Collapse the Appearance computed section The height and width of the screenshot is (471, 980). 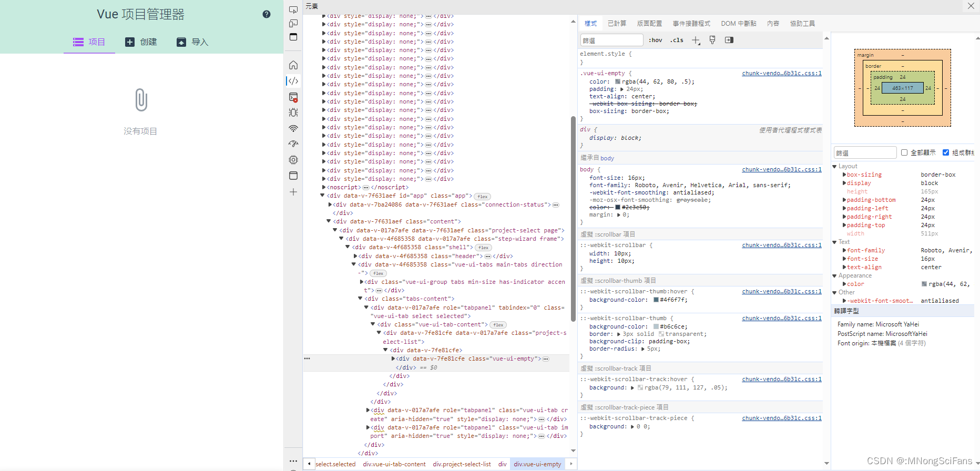[835, 275]
